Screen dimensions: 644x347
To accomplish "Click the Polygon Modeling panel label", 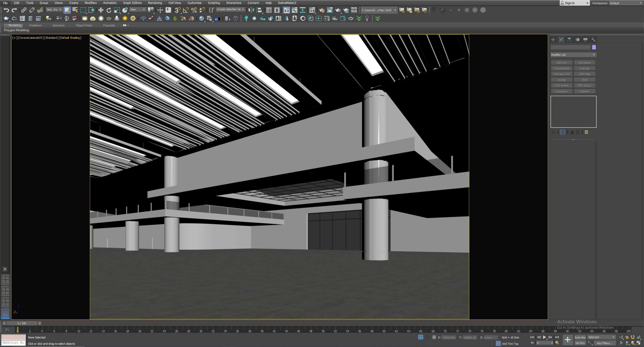I will point(16,30).
